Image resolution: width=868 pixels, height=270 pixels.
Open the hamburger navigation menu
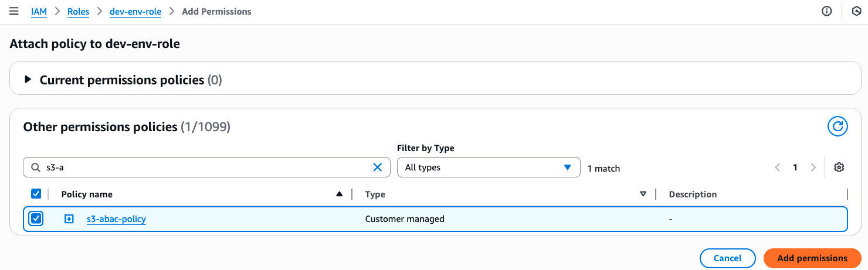pyautogui.click(x=14, y=12)
